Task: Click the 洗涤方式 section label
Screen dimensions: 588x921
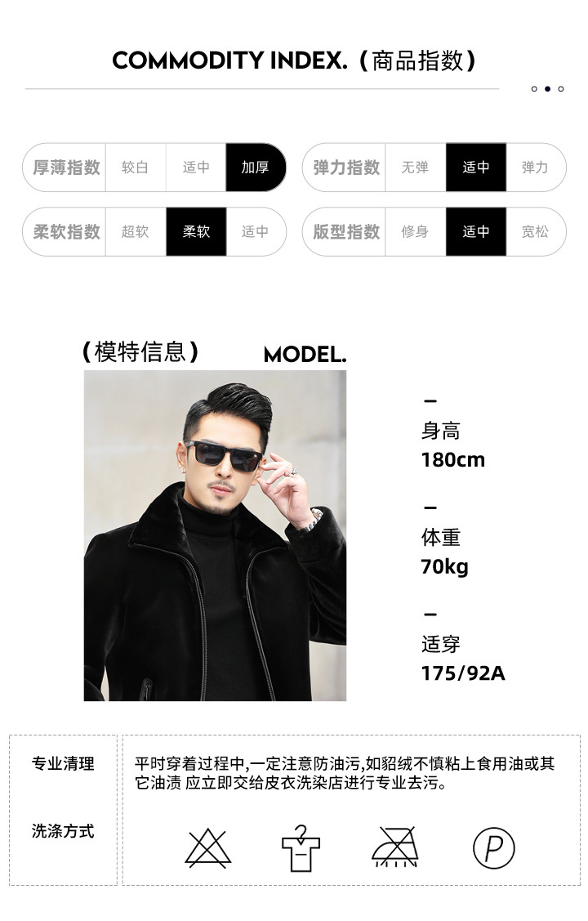Action: [x=63, y=831]
